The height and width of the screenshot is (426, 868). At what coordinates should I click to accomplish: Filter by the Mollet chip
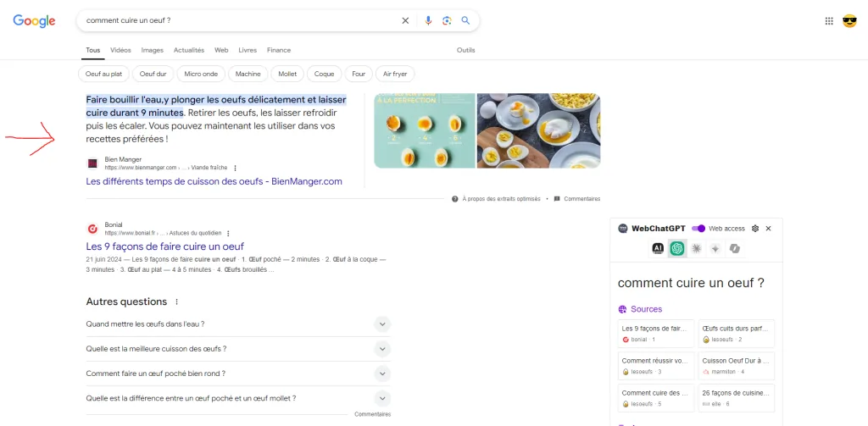pyautogui.click(x=288, y=74)
